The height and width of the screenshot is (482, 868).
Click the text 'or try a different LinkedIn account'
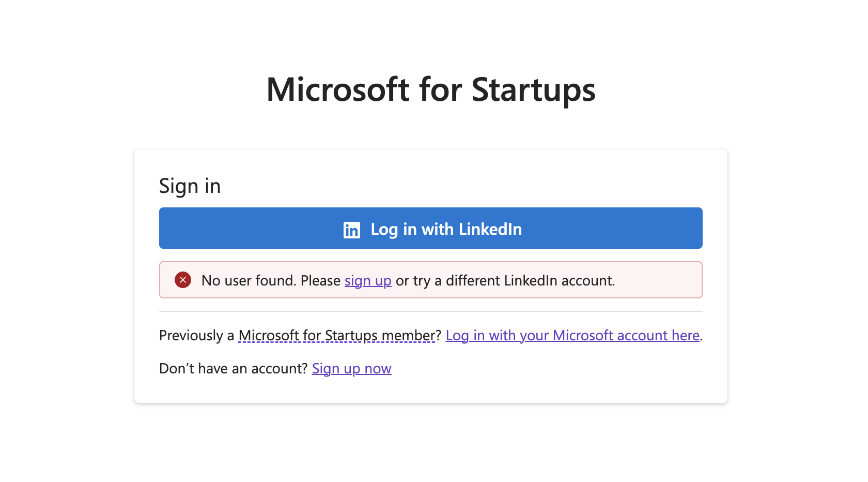click(505, 280)
